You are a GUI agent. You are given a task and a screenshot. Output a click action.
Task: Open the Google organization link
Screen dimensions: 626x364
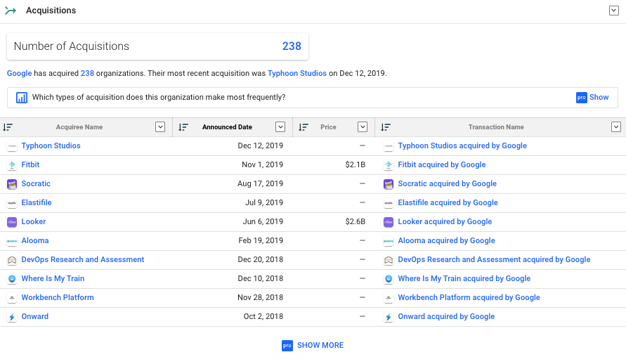click(19, 74)
